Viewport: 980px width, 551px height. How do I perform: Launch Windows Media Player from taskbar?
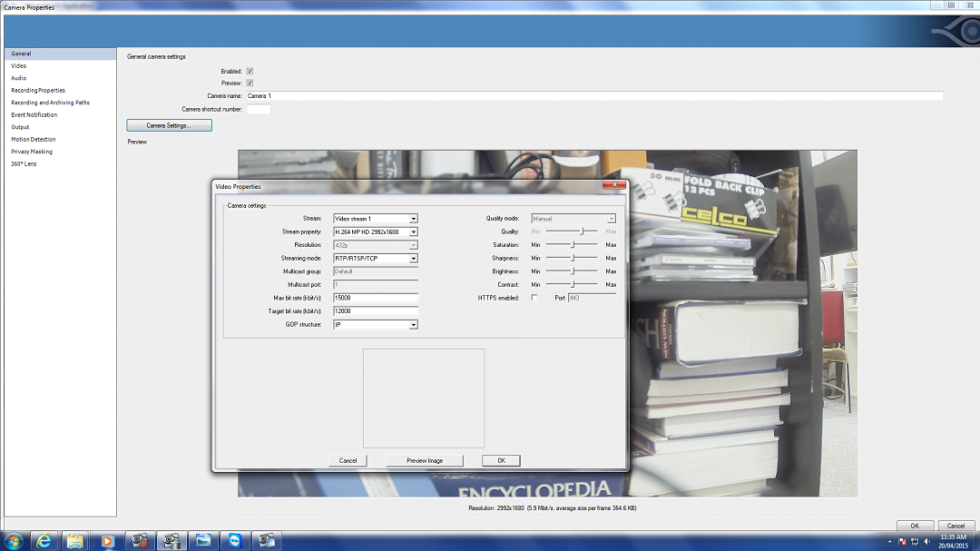tap(107, 540)
